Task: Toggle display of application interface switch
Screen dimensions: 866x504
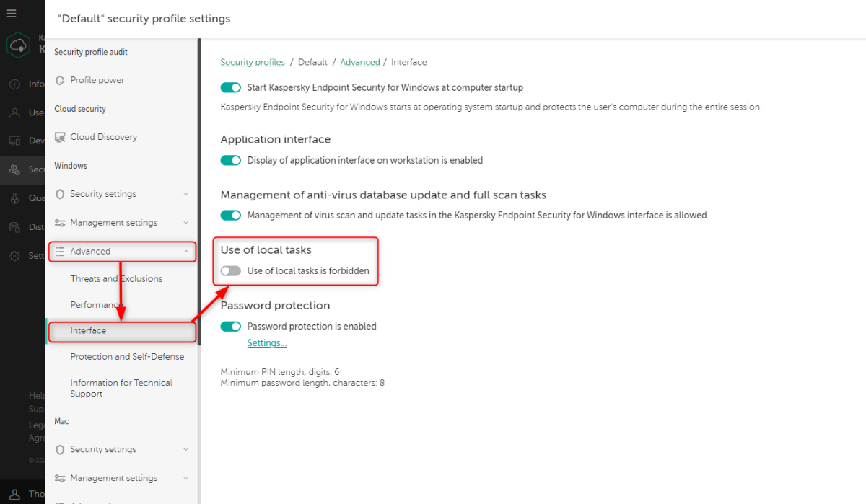Action: 231,160
